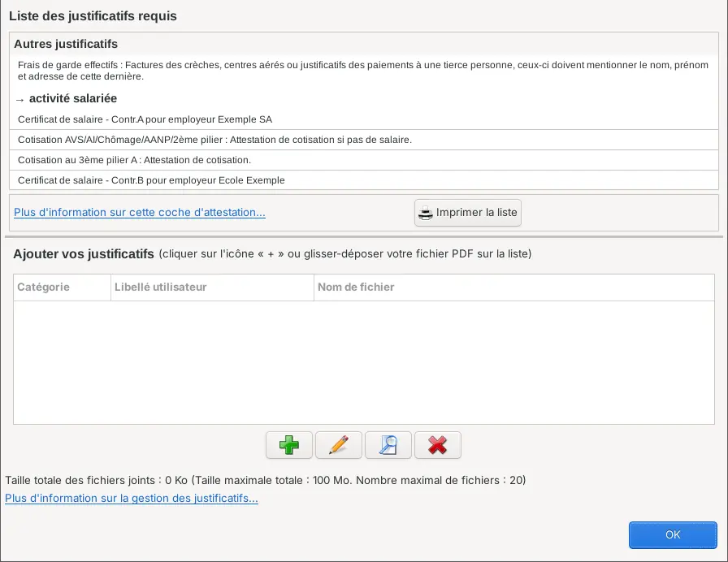Click the Libellé utilisateur column header
This screenshot has width=728, height=562.
[x=213, y=287]
